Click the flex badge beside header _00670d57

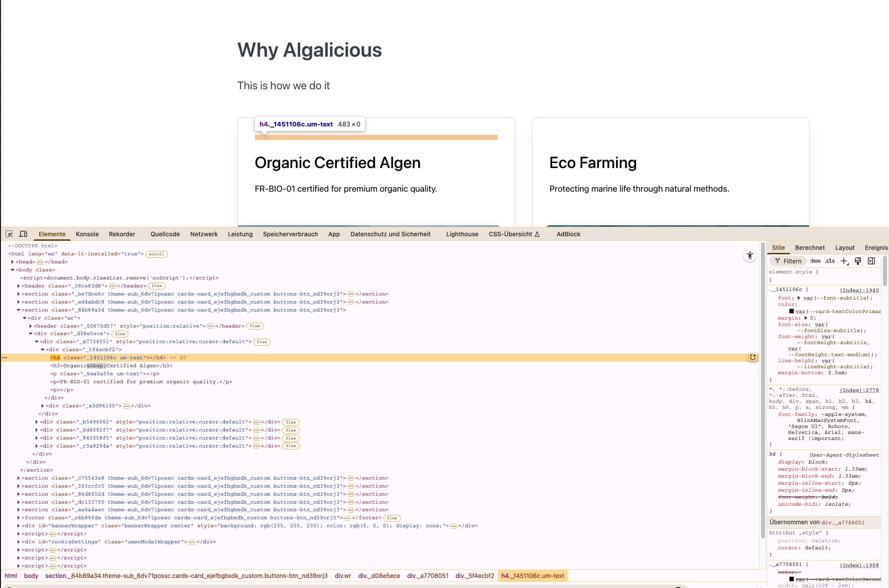(x=255, y=326)
